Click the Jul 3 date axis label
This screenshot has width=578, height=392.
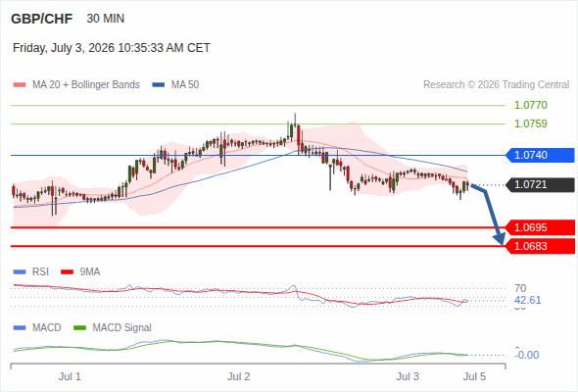pos(408,376)
